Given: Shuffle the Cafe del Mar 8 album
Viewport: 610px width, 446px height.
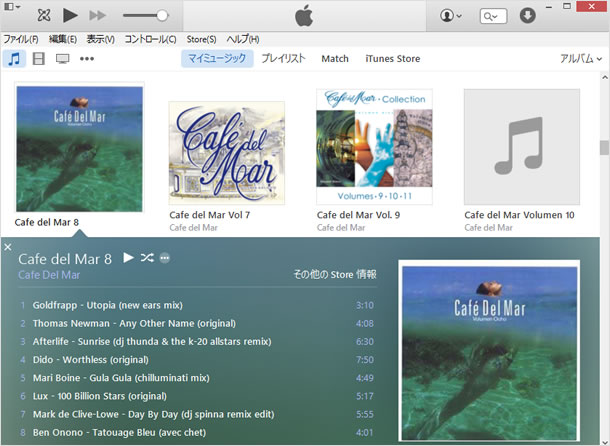Looking at the screenshot, I should tap(147, 258).
